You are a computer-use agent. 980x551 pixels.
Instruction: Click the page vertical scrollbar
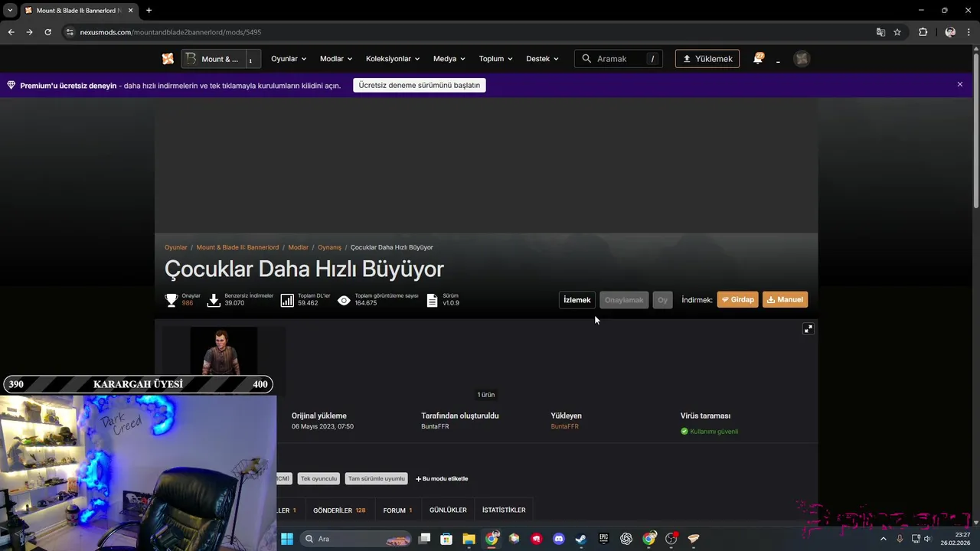[x=975, y=130]
